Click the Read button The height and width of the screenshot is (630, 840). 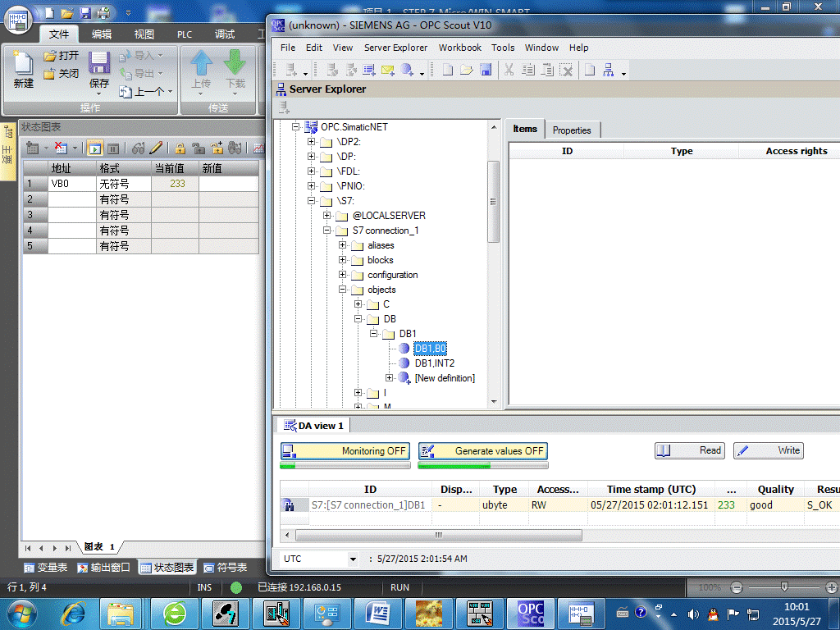click(x=689, y=450)
